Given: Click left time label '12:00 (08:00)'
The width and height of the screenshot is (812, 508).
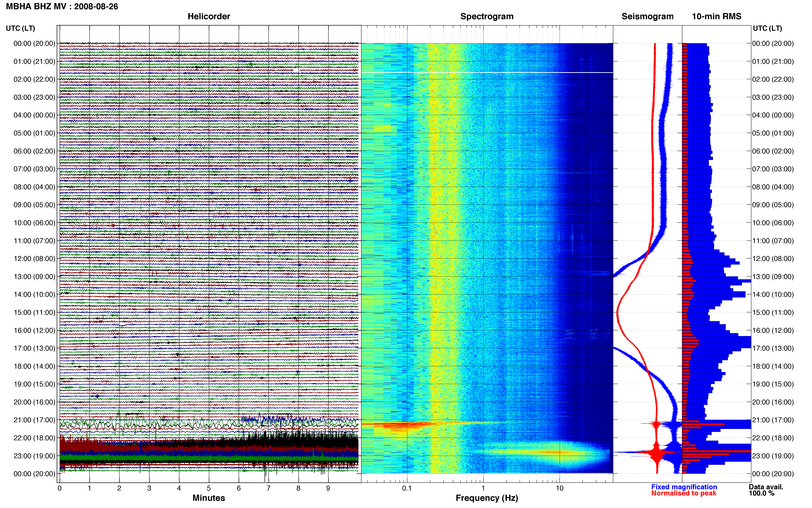Looking at the screenshot, I should click(34, 259).
